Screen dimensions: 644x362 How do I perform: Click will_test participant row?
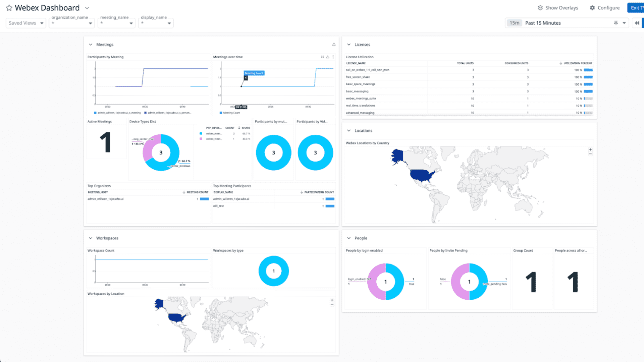(x=274, y=206)
